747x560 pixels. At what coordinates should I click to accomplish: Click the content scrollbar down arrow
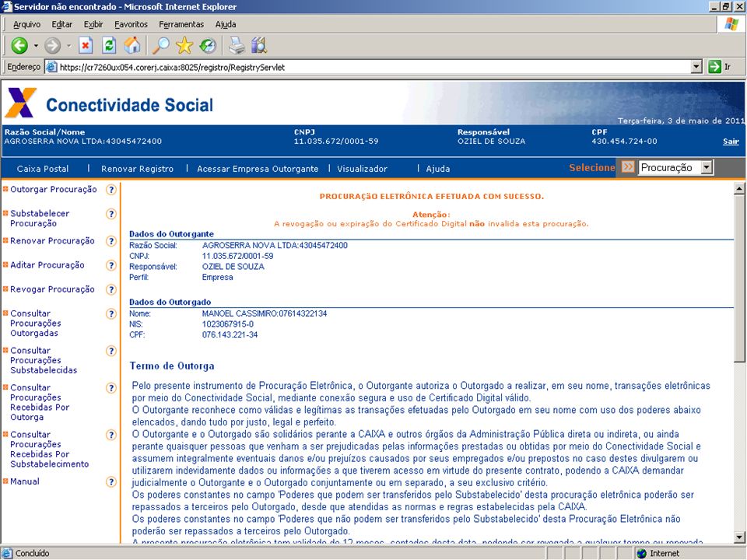pyautogui.click(x=739, y=537)
